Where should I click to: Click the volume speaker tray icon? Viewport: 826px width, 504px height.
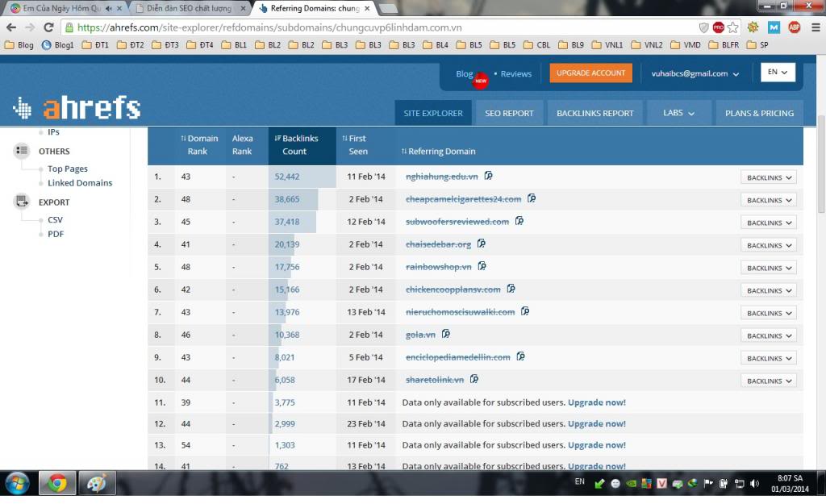[x=755, y=484]
